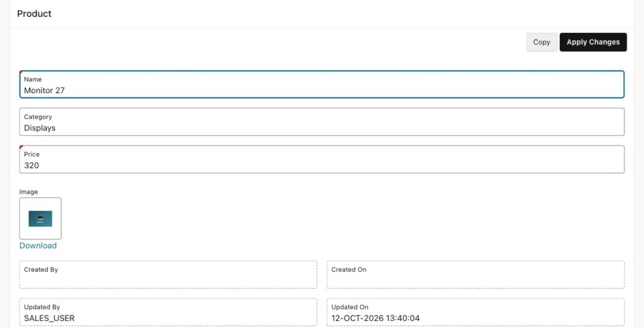
Task: Click the Price field showing 320
Action: coord(322,159)
